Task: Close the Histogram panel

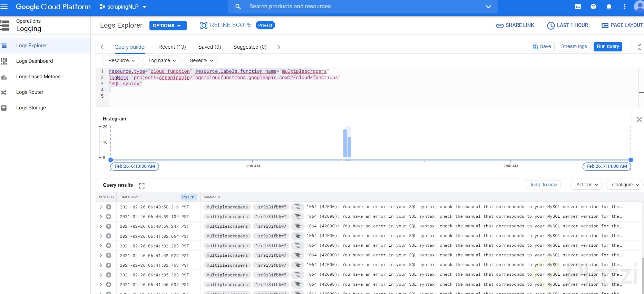Action: 639,119
